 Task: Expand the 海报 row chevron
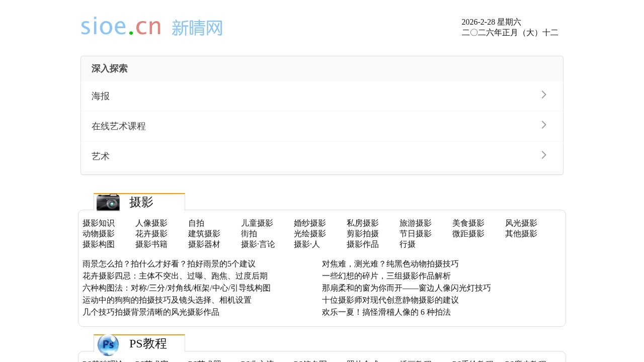click(x=543, y=95)
